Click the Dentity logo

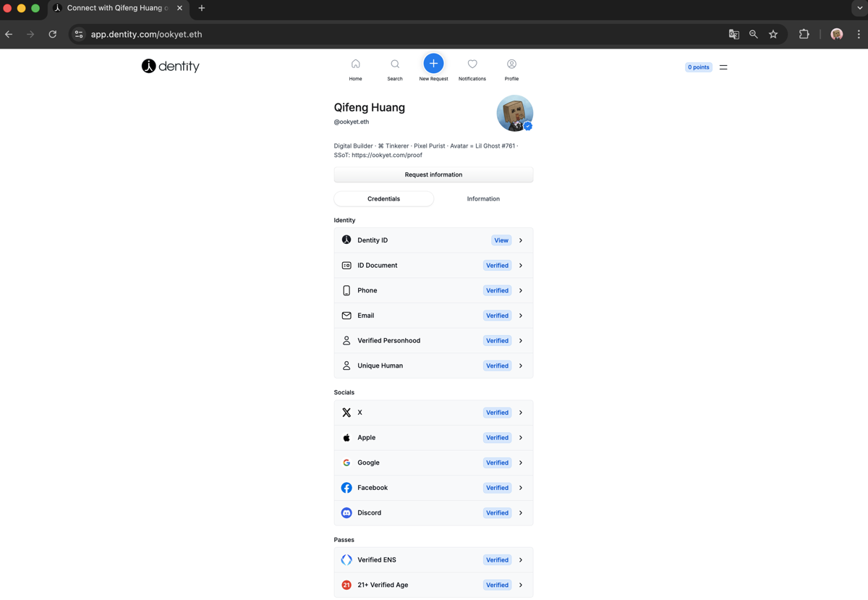[x=170, y=66]
